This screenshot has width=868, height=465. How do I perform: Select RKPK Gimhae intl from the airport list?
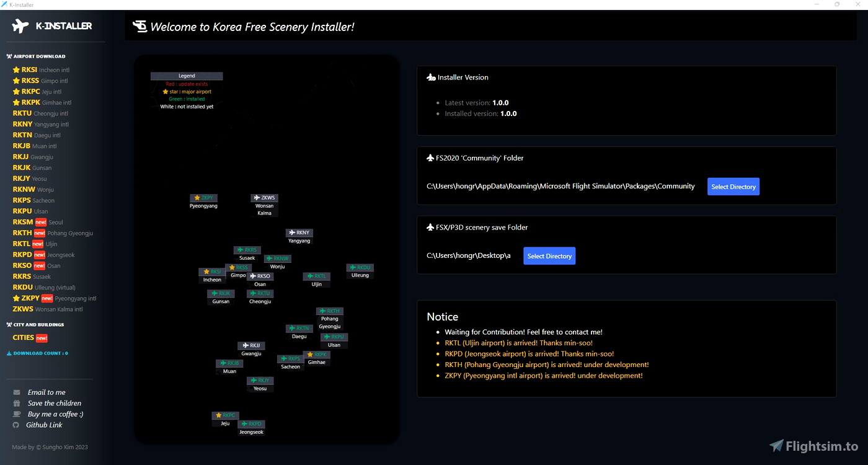click(42, 102)
